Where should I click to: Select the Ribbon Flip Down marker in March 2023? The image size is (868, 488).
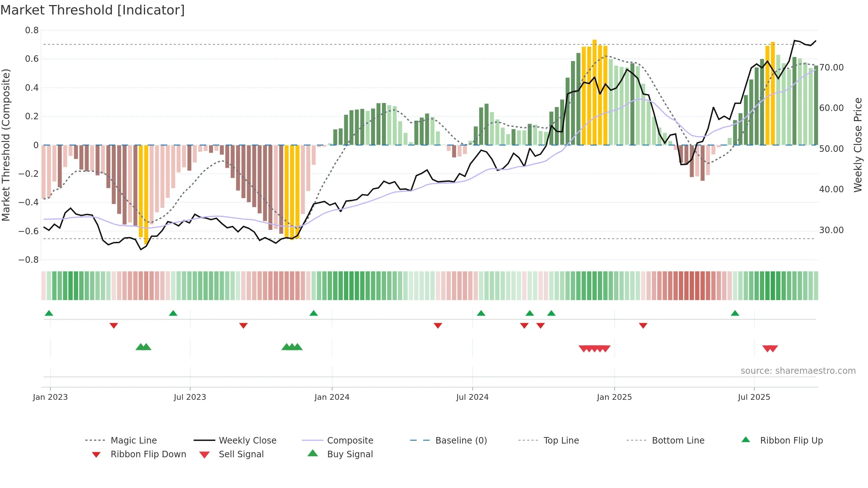114,326
